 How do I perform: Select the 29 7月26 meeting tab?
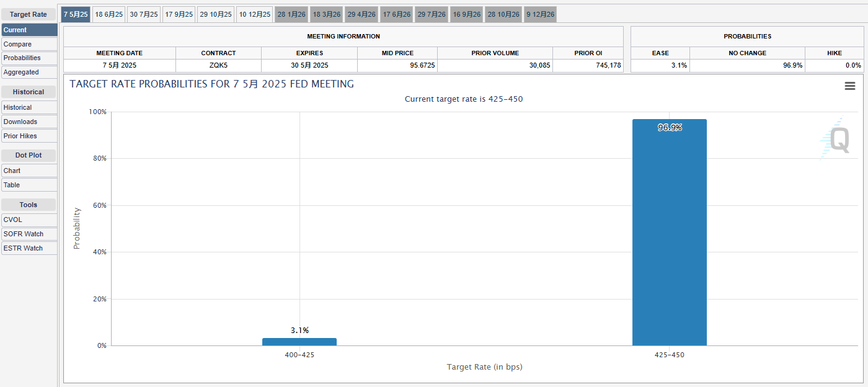point(432,14)
